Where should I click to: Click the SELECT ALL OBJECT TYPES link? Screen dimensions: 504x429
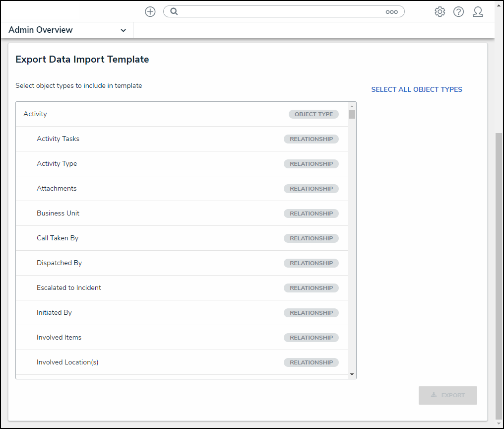[x=417, y=89]
